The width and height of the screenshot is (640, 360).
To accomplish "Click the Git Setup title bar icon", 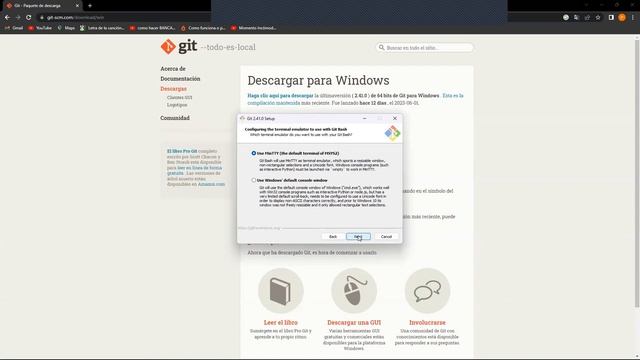I will click(x=242, y=118).
